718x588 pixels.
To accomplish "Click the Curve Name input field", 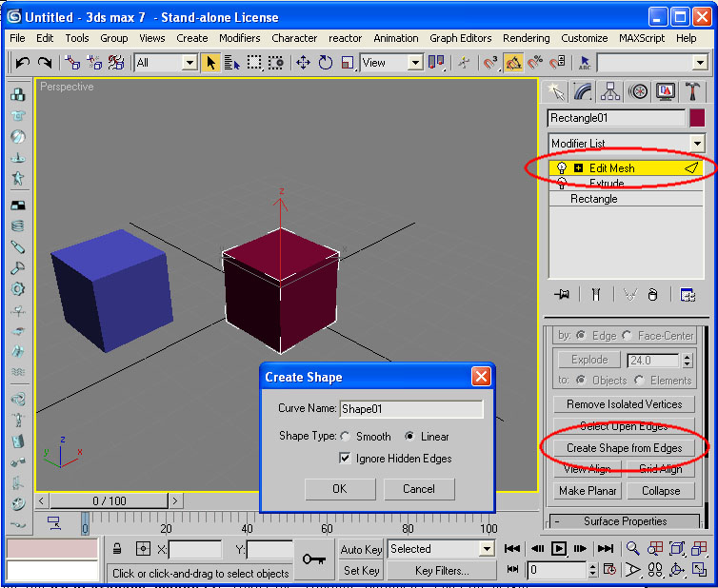I will coord(411,409).
